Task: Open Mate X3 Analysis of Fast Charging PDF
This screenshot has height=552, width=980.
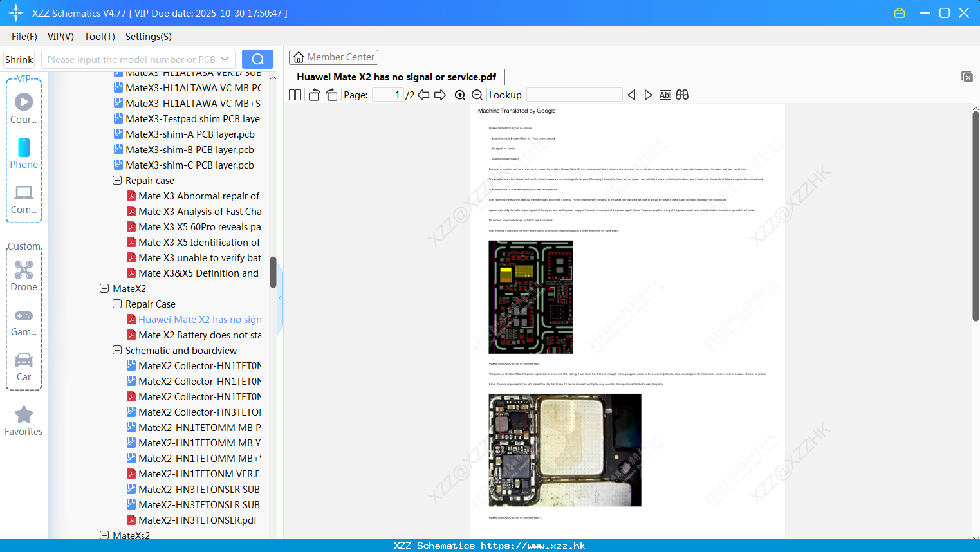Action: (194, 212)
